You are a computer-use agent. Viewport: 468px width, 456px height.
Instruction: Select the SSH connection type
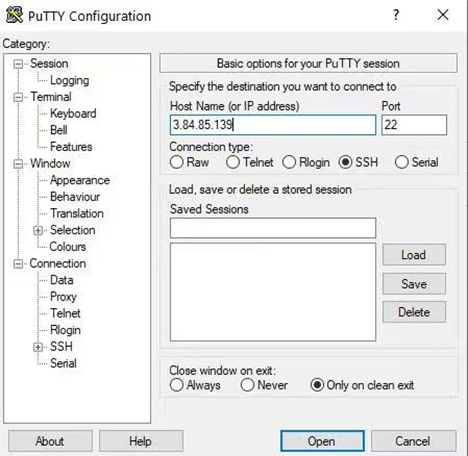(345, 162)
